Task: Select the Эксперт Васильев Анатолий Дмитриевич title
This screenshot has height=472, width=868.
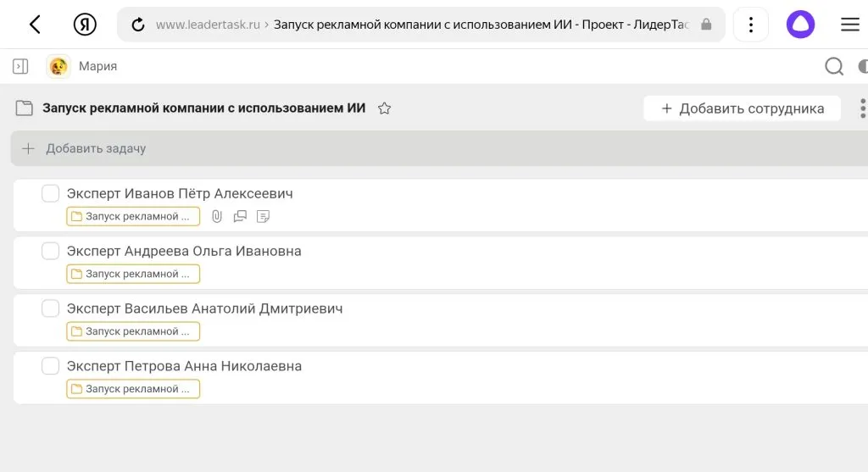Action: point(205,308)
